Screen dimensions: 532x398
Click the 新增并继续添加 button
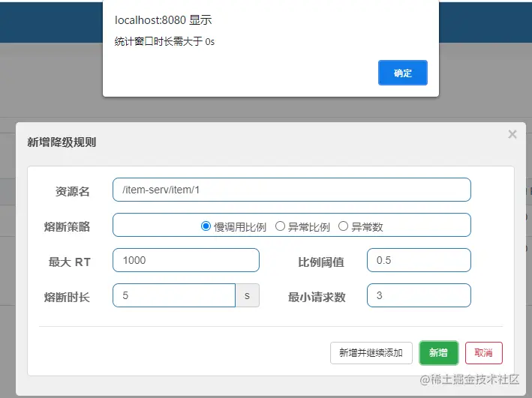[x=371, y=353]
